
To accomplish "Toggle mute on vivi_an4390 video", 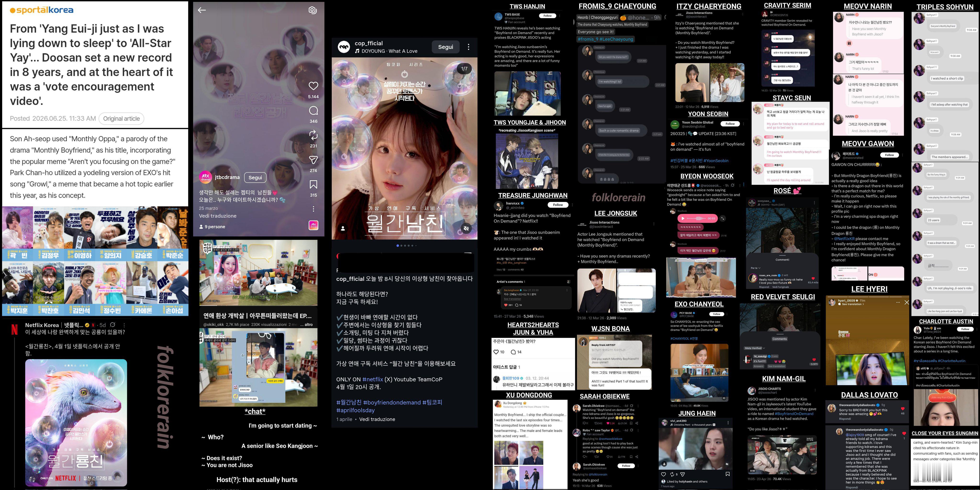I will click(727, 464).
